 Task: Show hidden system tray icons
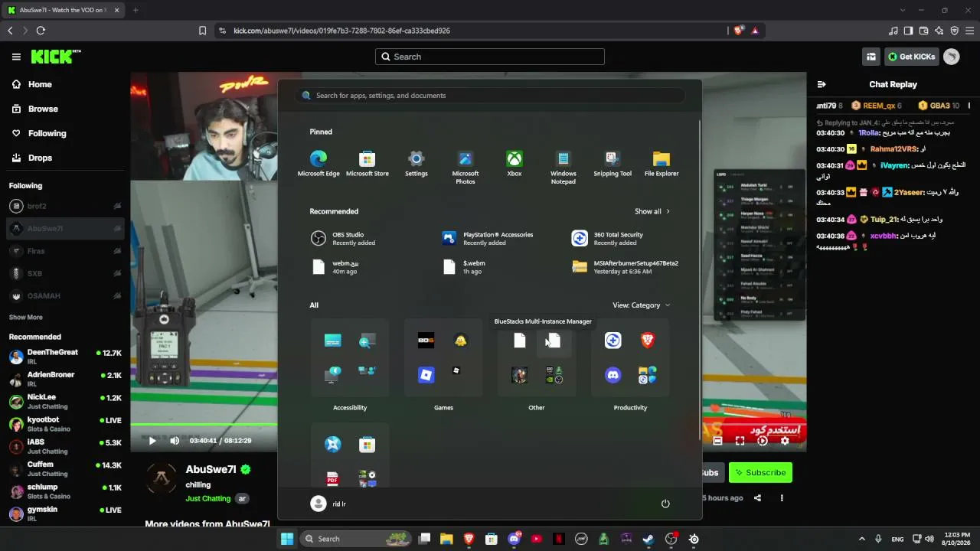[861, 539]
